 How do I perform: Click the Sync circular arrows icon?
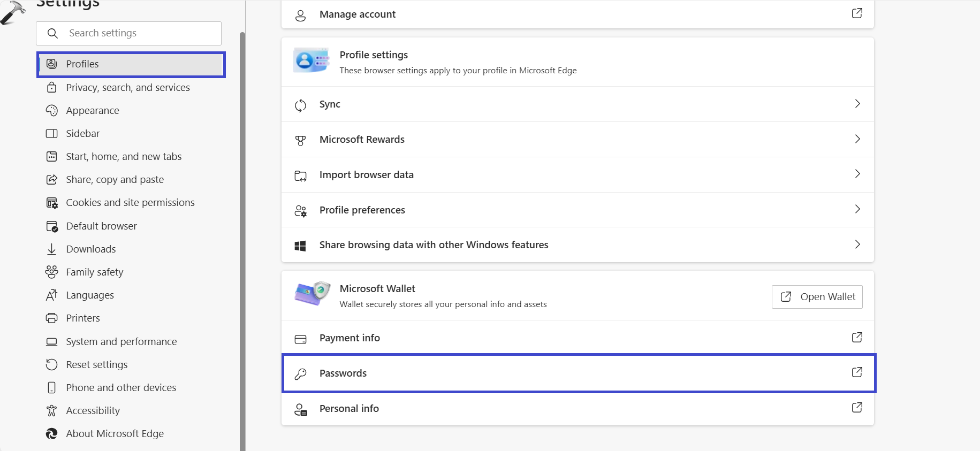coord(300,105)
